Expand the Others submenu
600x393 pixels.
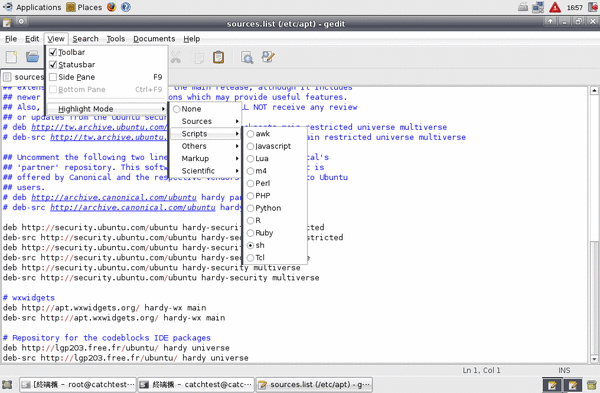205,146
